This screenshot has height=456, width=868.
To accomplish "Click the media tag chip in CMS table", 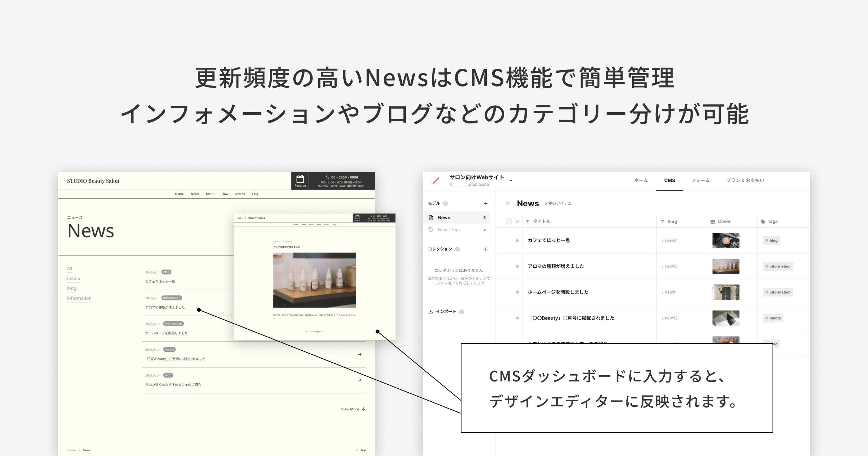I will point(773,318).
